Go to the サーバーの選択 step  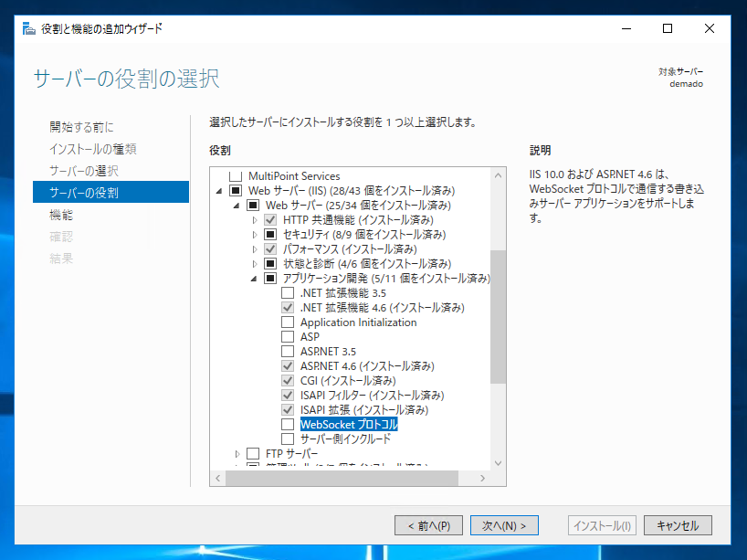click(84, 171)
